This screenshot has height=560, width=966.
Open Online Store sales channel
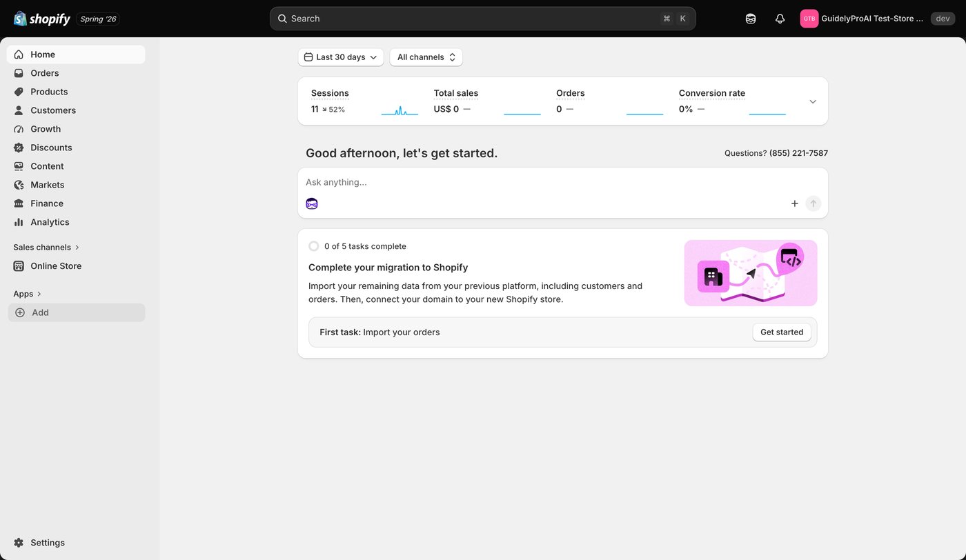click(76, 266)
